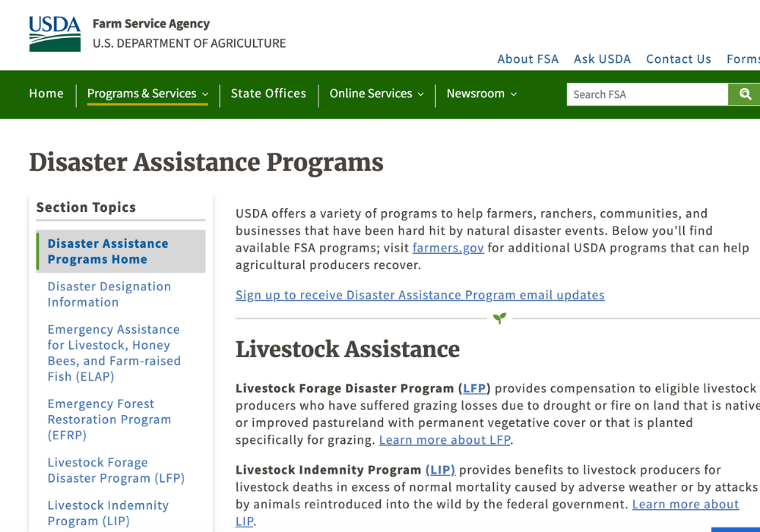Click the (LIP) abbreviation link
Screen dimensions: 760x532
tap(440, 470)
